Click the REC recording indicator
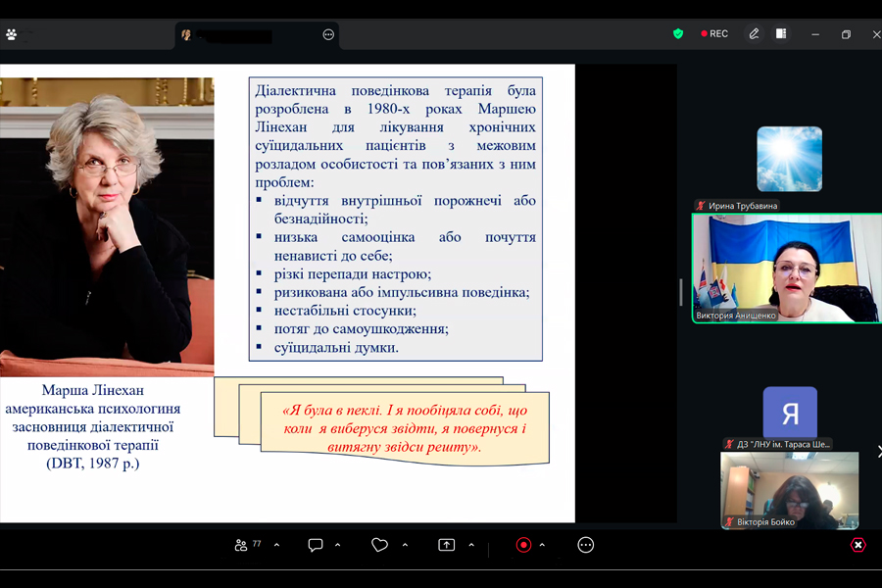 (714, 33)
